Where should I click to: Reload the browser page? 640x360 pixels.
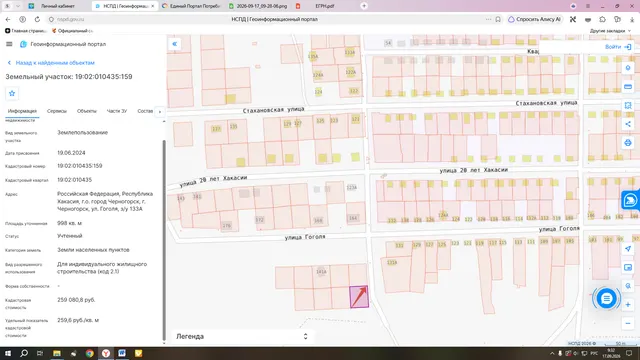[37, 19]
